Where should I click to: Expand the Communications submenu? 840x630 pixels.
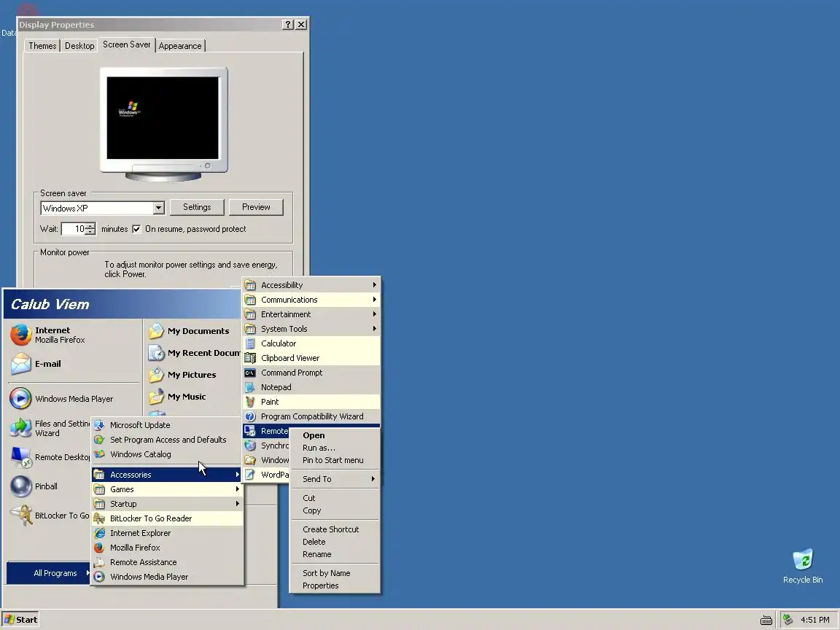tap(311, 300)
